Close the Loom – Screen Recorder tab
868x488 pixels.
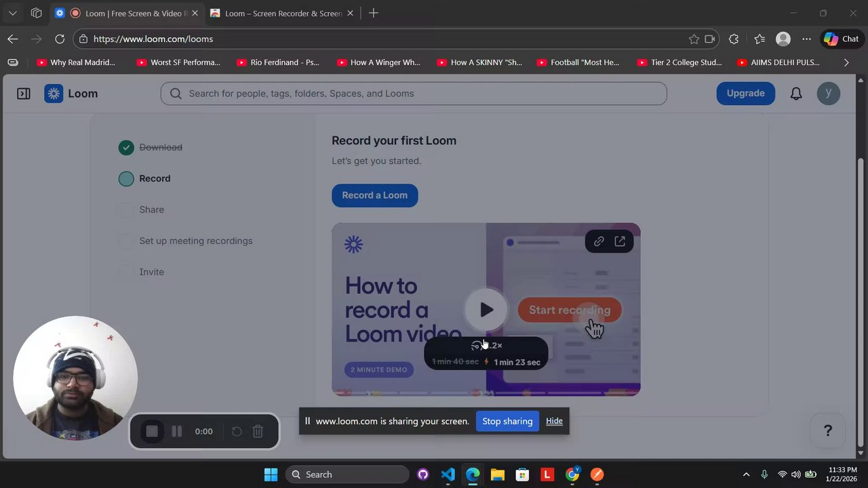(350, 13)
